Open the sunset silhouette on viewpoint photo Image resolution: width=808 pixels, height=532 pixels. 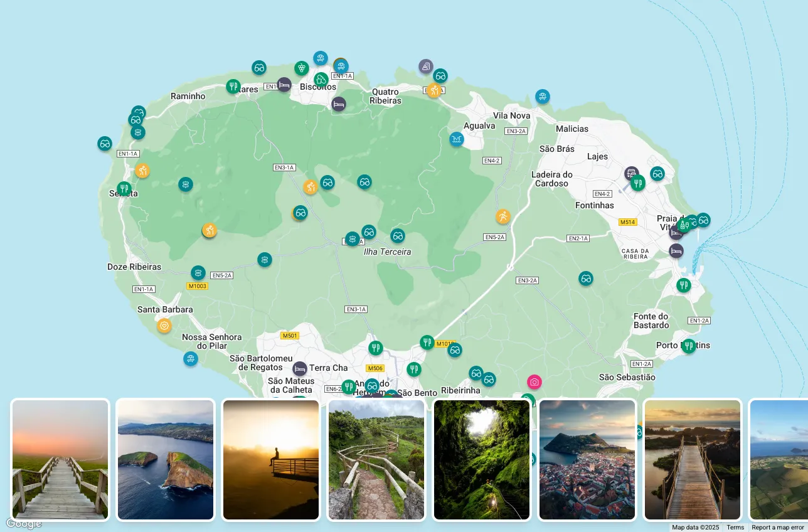click(271, 460)
